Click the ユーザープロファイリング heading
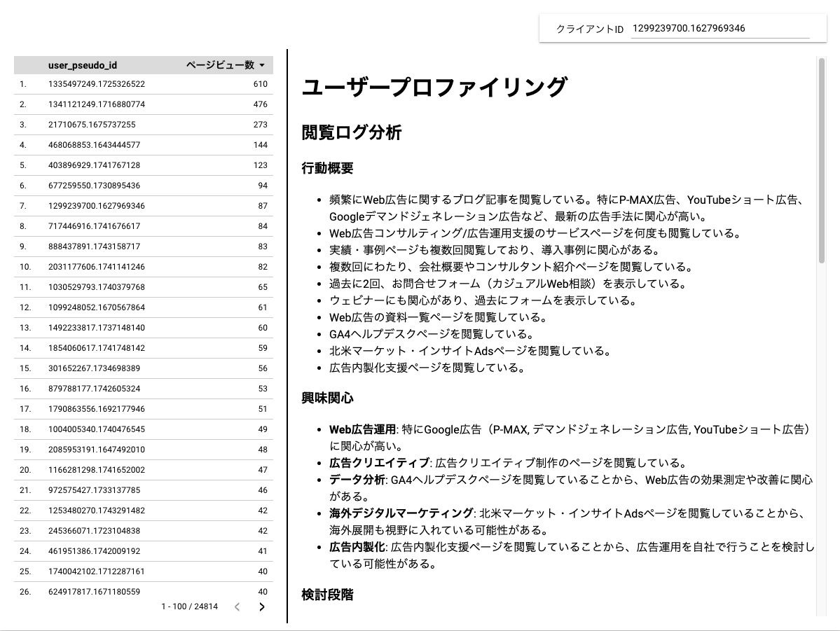Screen dimensions: 840x631 [434, 88]
